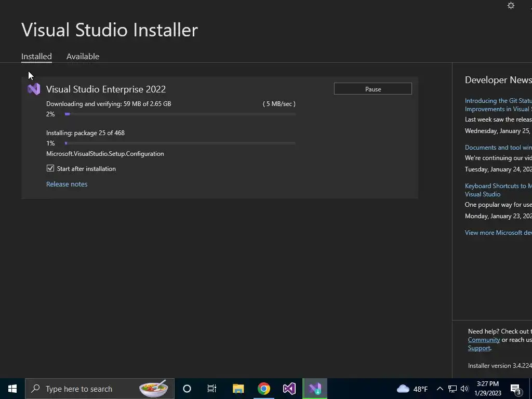This screenshot has height=399, width=532.
Task: Open Visual Studio from the taskbar
Action: (x=289, y=389)
